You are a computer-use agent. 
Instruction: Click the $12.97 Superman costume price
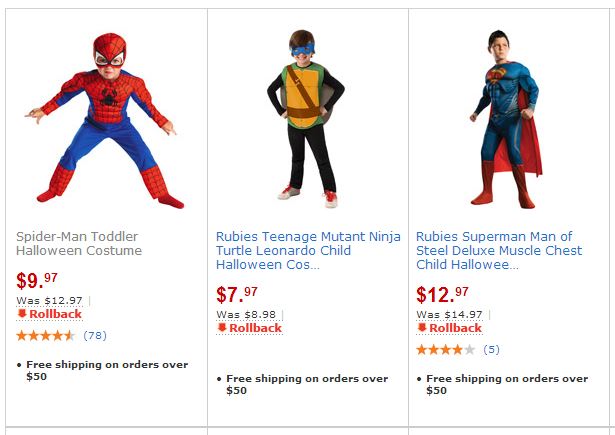[x=442, y=295]
